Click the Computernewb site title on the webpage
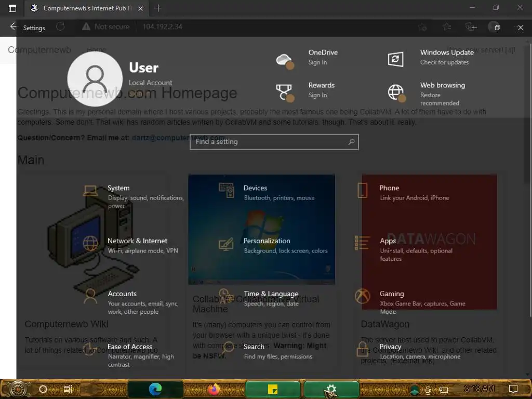 tap(39, 49)
